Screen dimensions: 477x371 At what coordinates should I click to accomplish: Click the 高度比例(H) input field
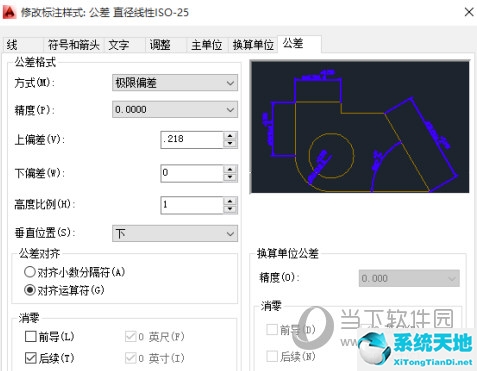pos(192,205)
